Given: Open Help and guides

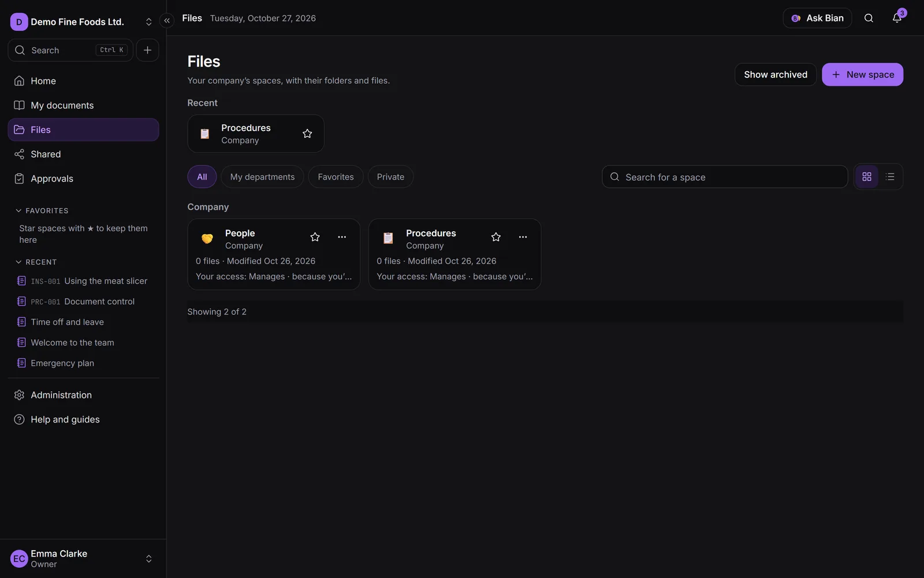Looking at the screenshot, I should (x=83, y=420).
